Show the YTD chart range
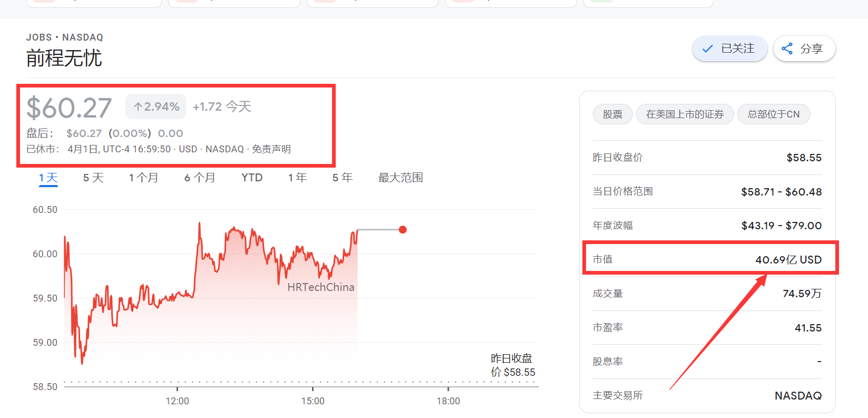This screenshot has height=418, width=868. [252, 178]
